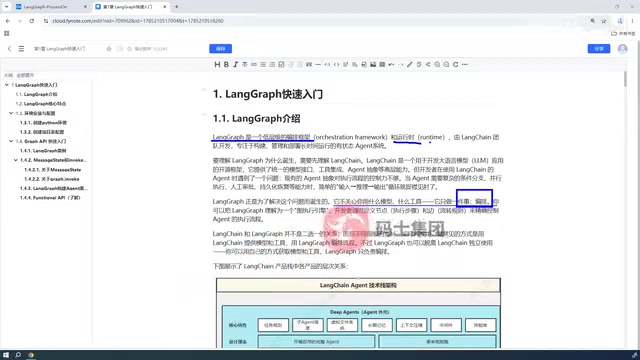Click the '1.1. LangGraph介绍' heading in the document
The width and height of the screenshot is (640, 360).
tap(256, 119)
